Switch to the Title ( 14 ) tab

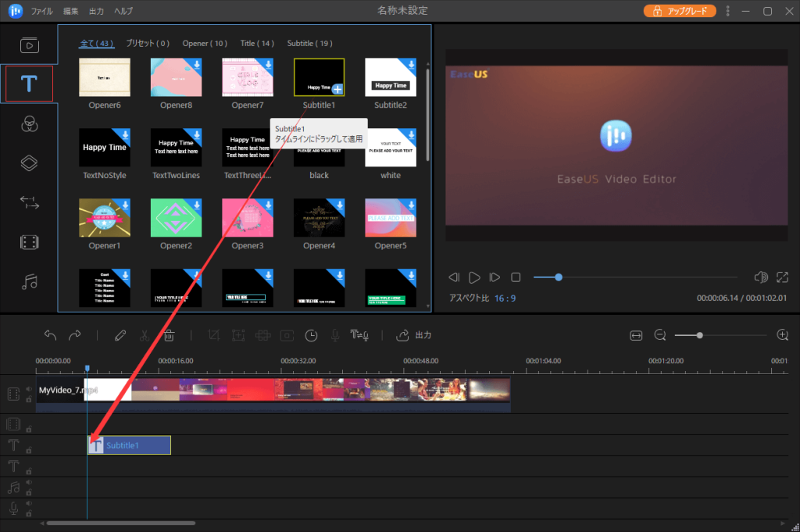coord(257,43)
